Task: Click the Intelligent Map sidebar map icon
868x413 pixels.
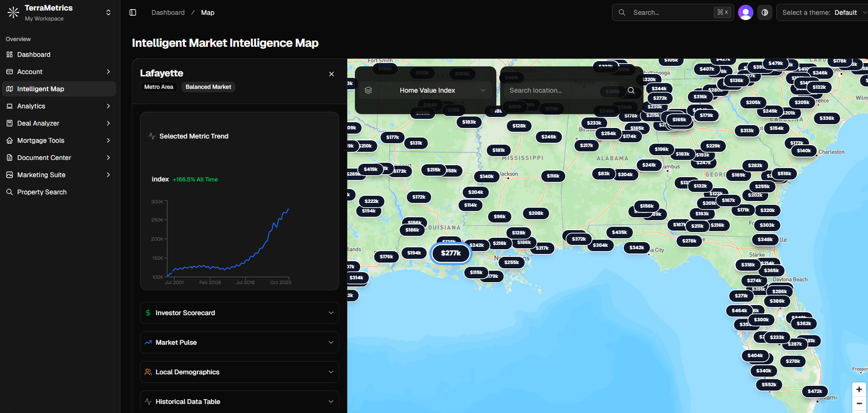Action: [10, 89]
